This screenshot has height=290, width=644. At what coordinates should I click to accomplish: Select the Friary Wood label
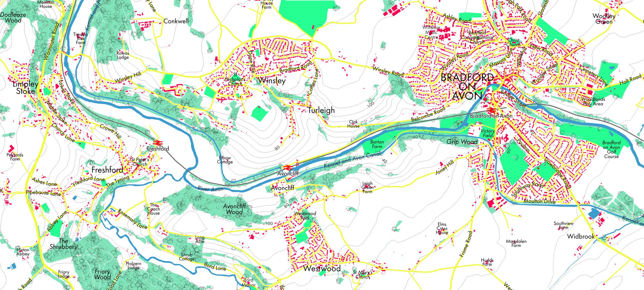coord(102,274)
